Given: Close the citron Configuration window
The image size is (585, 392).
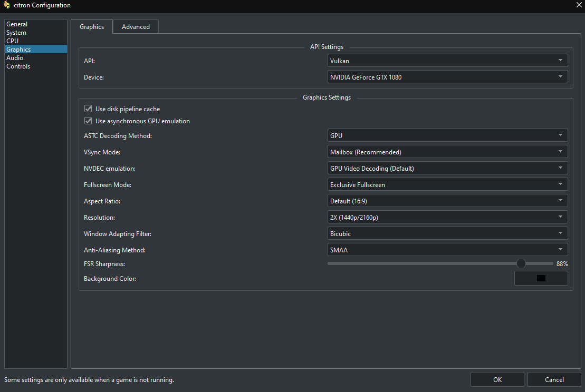Looking at the screenshot, I should (579, 5).
